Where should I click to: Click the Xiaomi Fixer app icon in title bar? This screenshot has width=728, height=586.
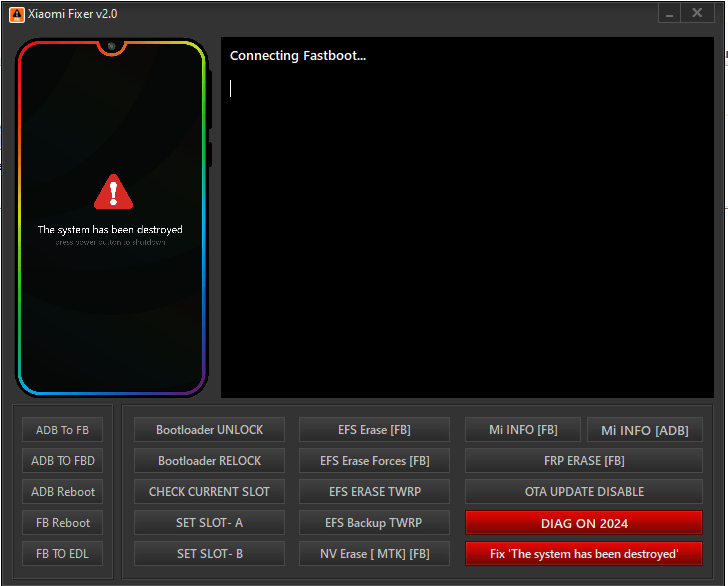[17, 14]
